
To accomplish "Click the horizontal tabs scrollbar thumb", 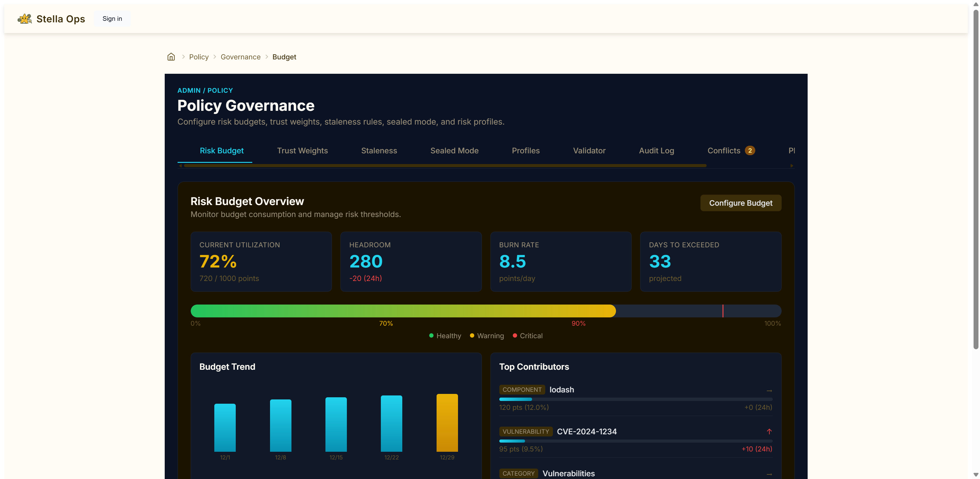I will coord(445,166).
